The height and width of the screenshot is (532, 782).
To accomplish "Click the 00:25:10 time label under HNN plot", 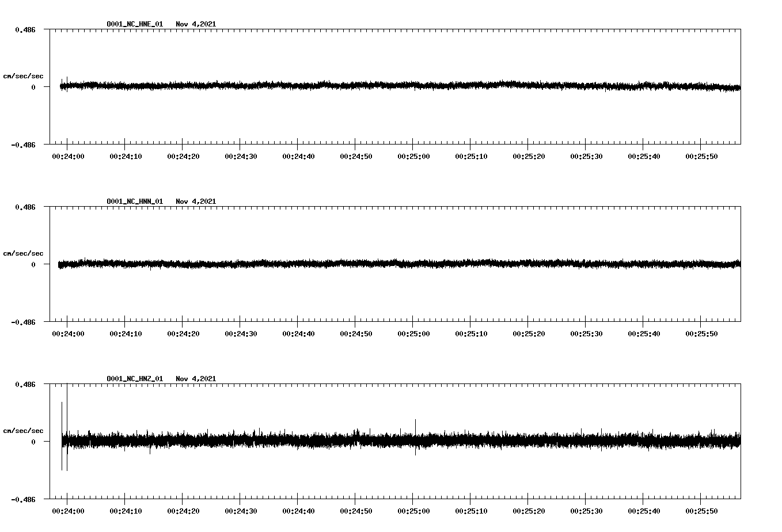I will [471, 334].
